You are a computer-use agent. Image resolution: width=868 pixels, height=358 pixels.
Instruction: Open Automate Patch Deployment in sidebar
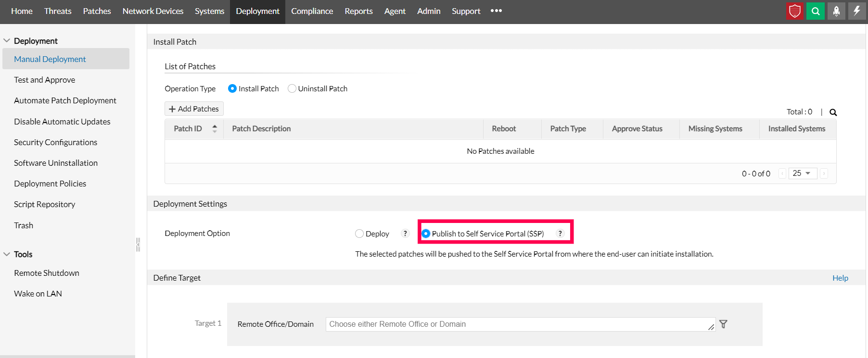click(x=66, y=100)
